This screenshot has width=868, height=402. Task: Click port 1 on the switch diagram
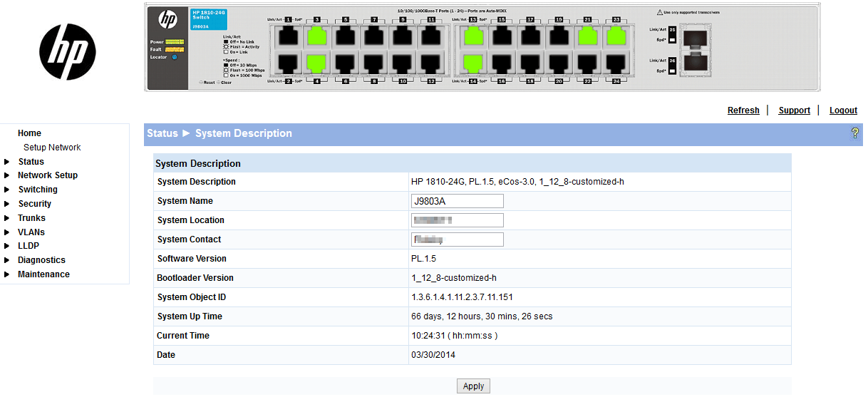289,36
